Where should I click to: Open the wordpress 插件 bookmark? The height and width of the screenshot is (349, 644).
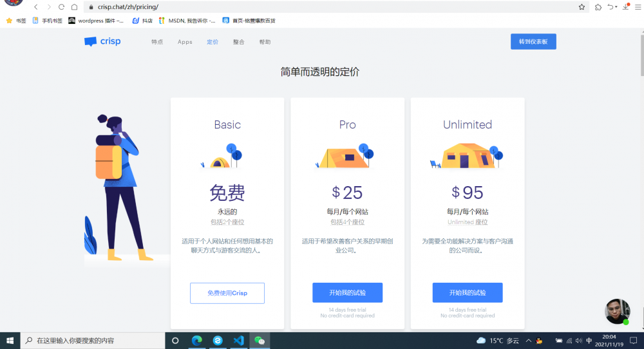point(96,21)
